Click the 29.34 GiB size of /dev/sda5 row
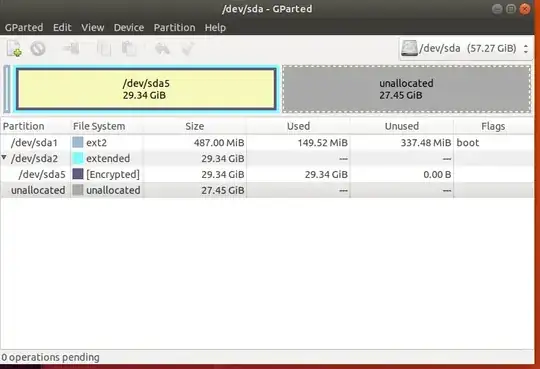The image size is (540, 369). tap(223, 174)
